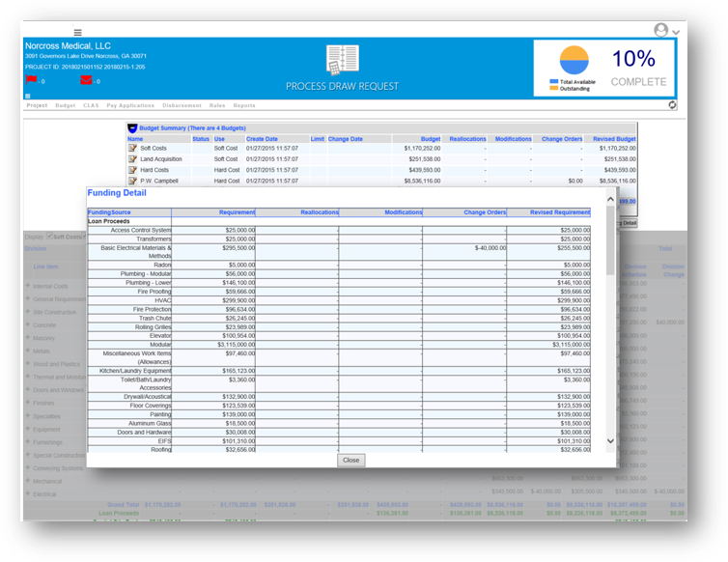Click the refresh icon right of menu bar
728x562 pixels.
(x=672, y=105)
